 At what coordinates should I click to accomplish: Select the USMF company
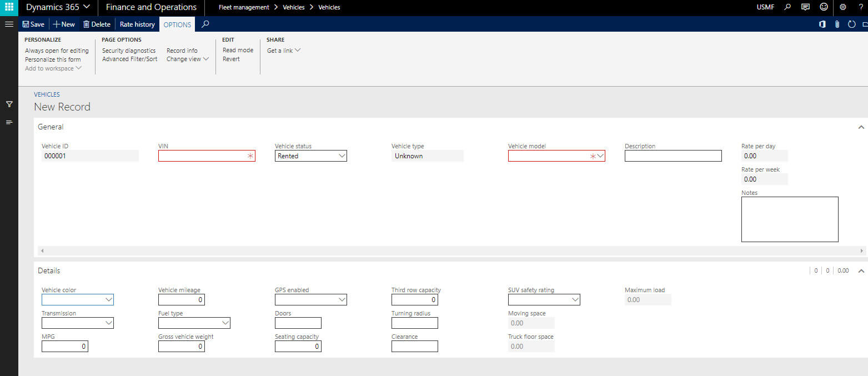[765, 7]
